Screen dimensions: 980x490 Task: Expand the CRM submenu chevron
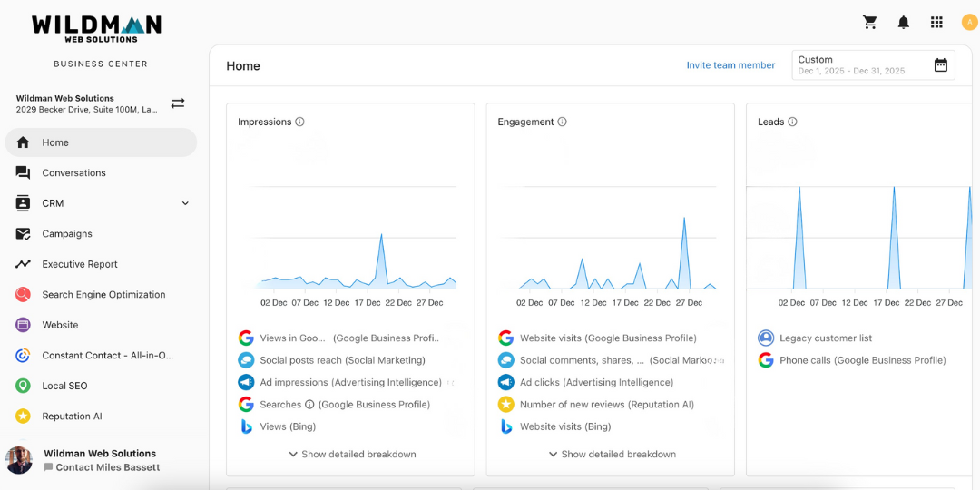point(185,203)
